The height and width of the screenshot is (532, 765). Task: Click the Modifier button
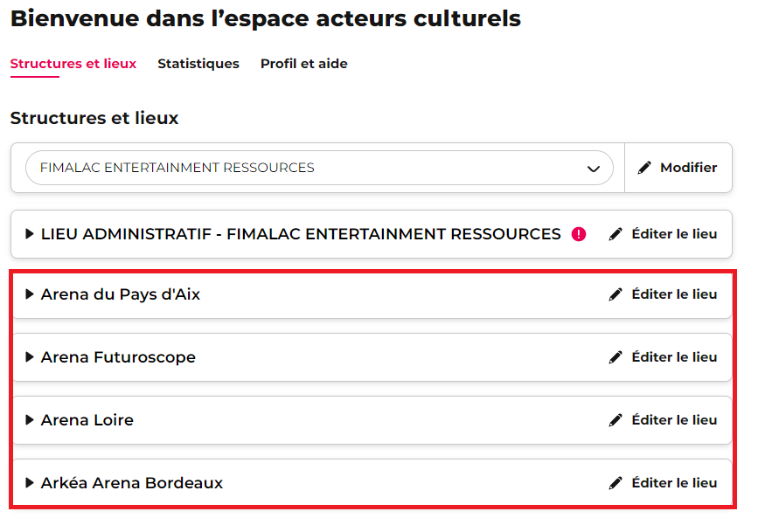tap(678, 168)
